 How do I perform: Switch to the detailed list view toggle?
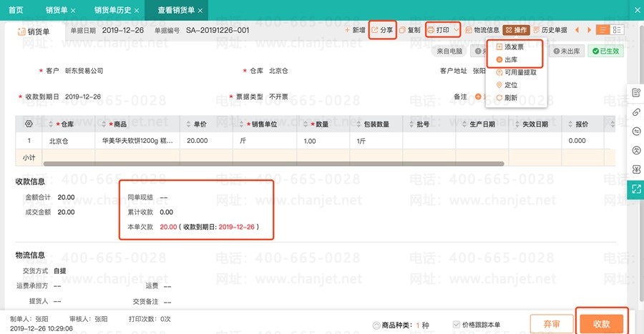tap(617, 30)
